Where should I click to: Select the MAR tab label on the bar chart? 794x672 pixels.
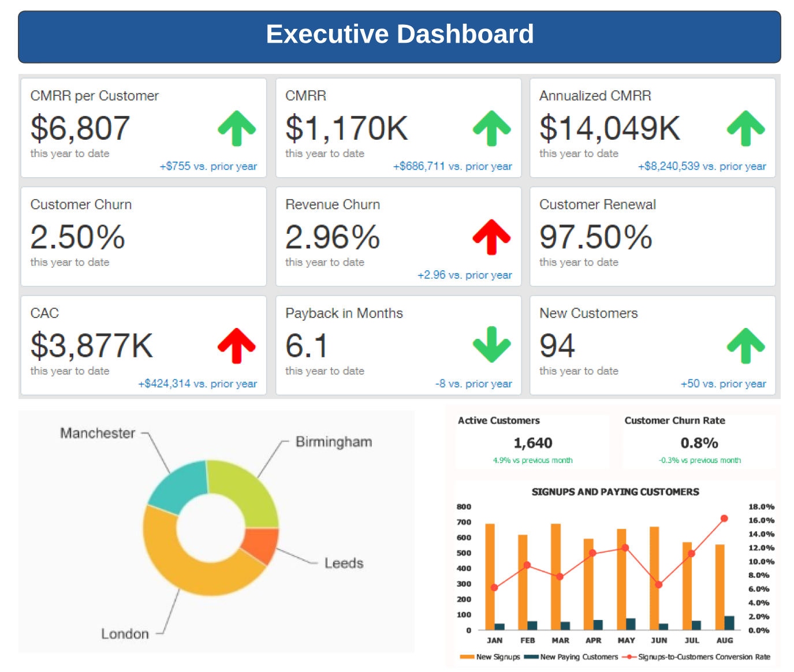(x=560, y=640)
